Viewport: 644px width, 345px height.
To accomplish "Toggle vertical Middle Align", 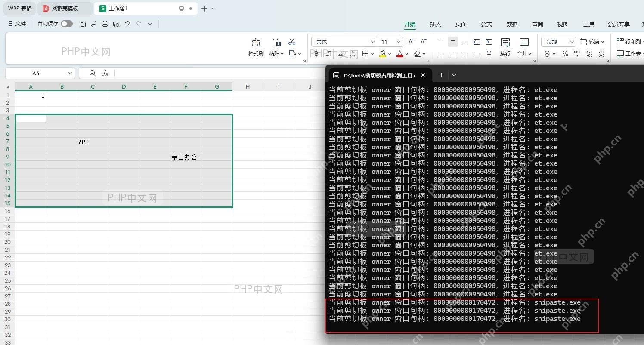I will 452,42.
